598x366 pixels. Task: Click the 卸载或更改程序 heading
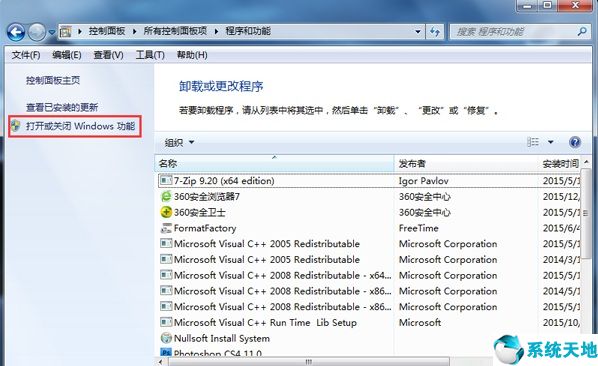[x=221, y=87]
